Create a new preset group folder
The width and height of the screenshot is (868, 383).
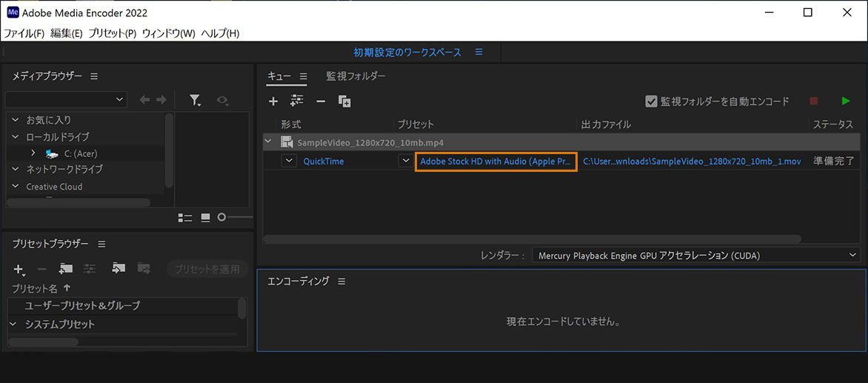point(66,268)
